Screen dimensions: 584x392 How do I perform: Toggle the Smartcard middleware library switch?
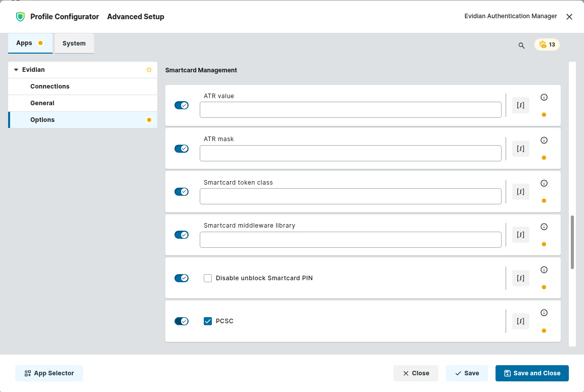click(182, 235)
